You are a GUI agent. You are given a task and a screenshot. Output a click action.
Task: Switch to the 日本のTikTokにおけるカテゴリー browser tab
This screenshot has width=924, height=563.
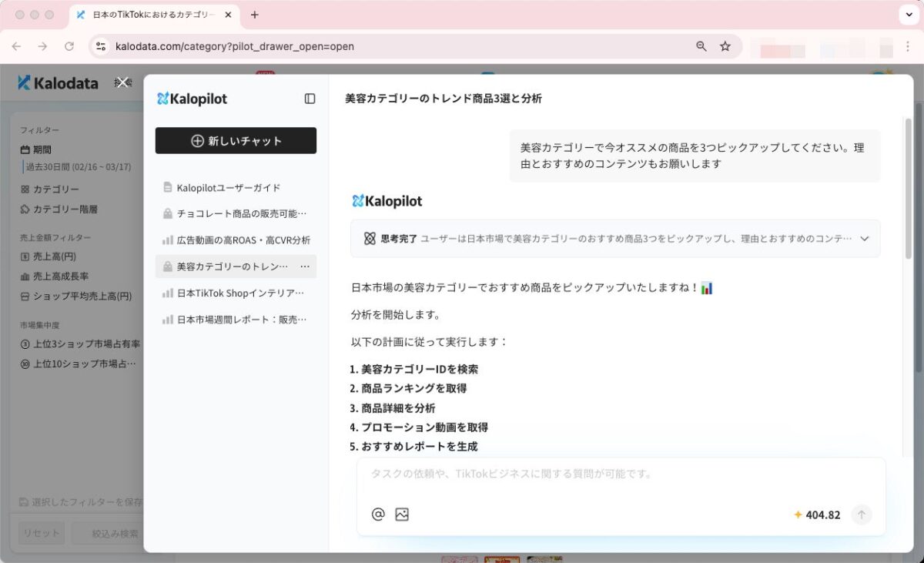click(152, 14)
